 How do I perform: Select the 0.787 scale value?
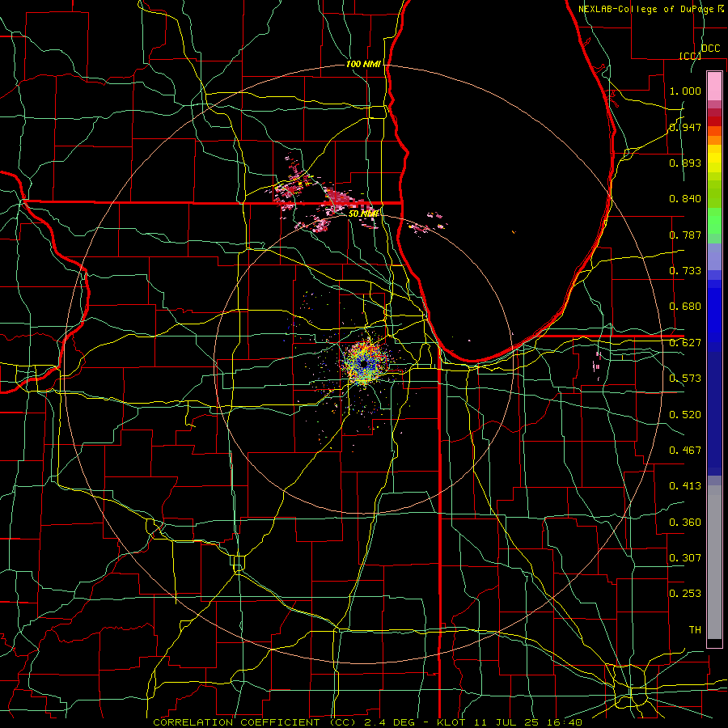click(x=685, y=235)
